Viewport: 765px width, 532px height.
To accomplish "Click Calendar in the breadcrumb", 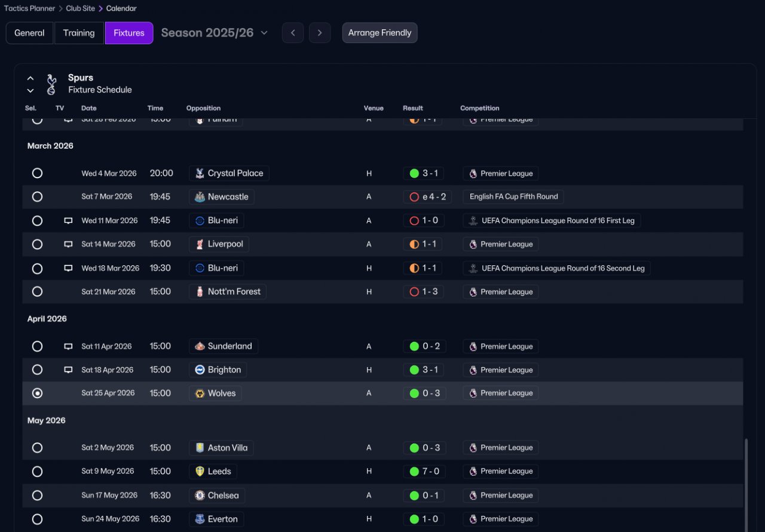I will click(121, 8).
